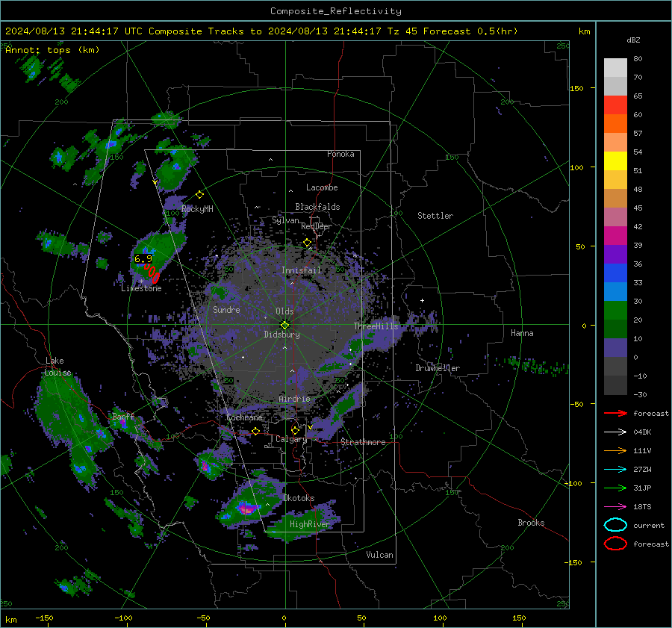Click the Brooks city label

pos(531,523)
